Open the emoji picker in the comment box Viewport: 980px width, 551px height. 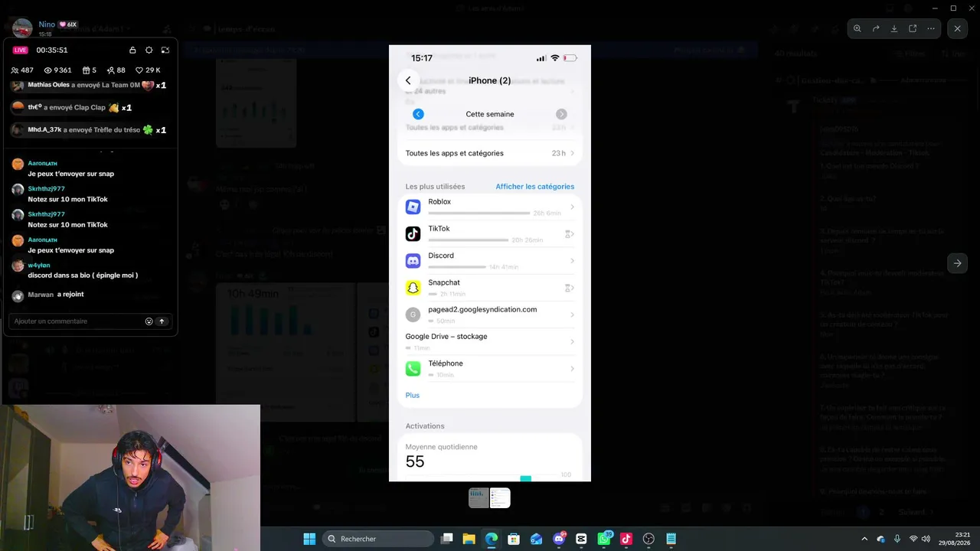(149, 321)
